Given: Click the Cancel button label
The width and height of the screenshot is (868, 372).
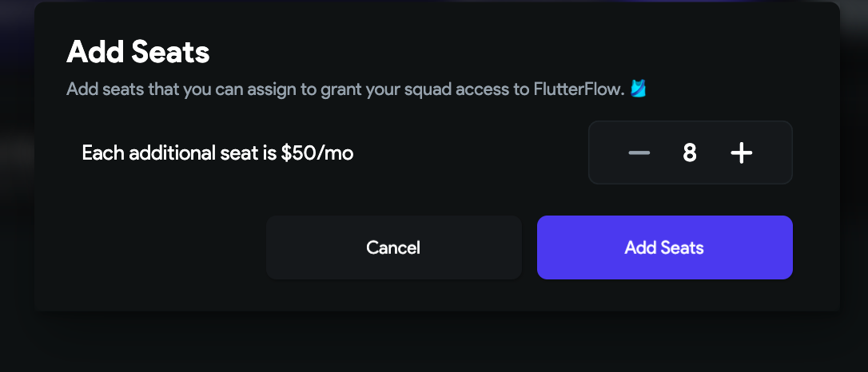Looking at the screenshot, I should 393,247.
